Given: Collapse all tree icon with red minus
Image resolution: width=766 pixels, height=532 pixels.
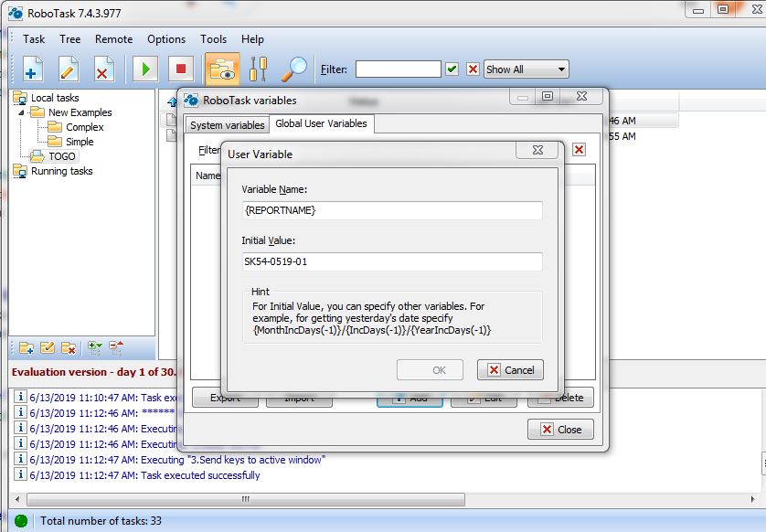Looking at the screenshot, I should (116, 348).
